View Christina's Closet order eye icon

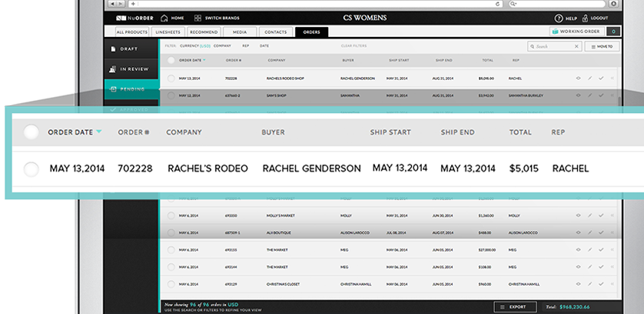[578, 284]
